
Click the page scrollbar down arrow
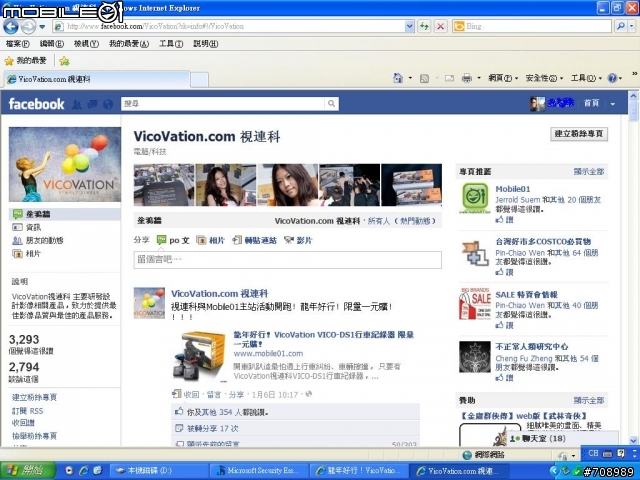633,440
